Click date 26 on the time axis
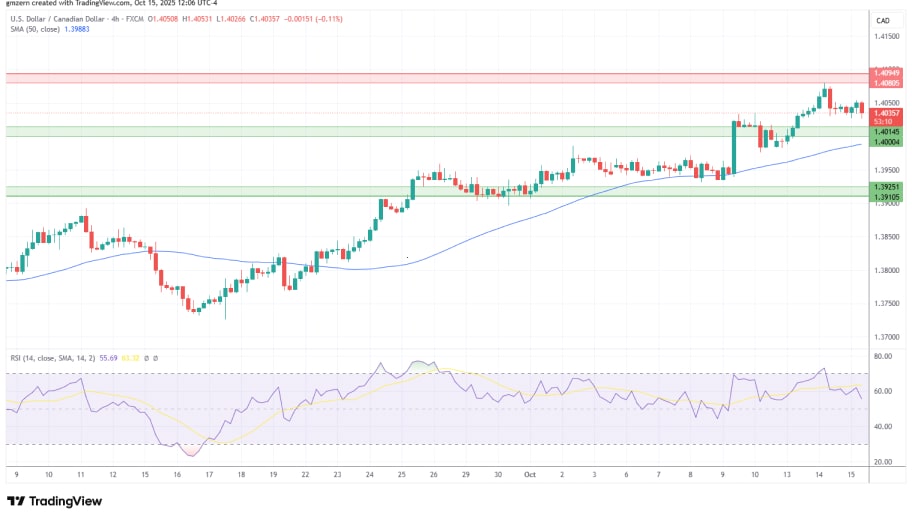The width and height of the screenshot is (912, 513). (433, 475)
